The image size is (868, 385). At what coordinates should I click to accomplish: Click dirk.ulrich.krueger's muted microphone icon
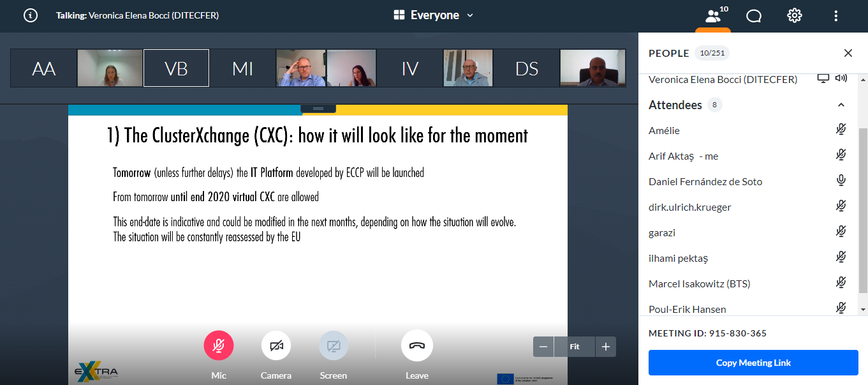tap(841, 207)
